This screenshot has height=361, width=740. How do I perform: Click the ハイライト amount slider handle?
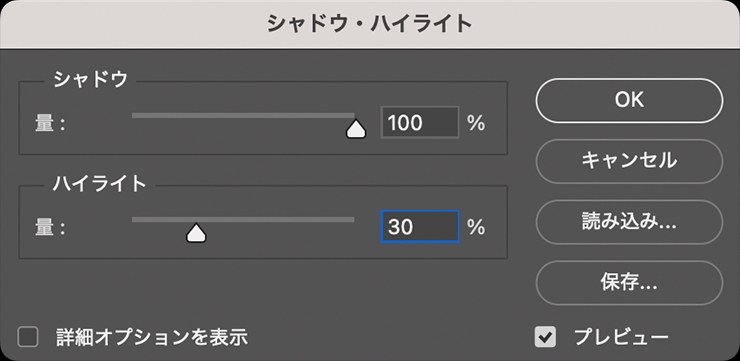(x=196, y=233)
